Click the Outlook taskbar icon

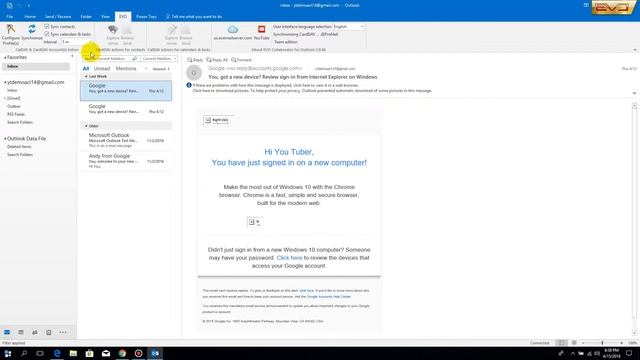155,353
